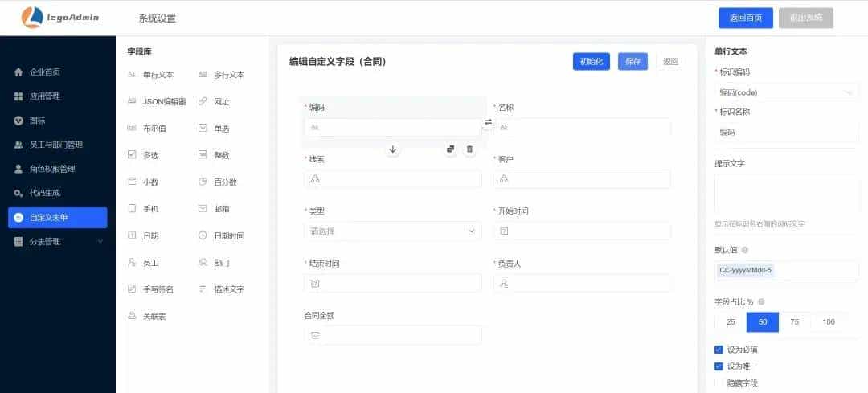Screen dimensions: 868x393
Task: Click the 返回首页 button
Action: tap(746, 18)
